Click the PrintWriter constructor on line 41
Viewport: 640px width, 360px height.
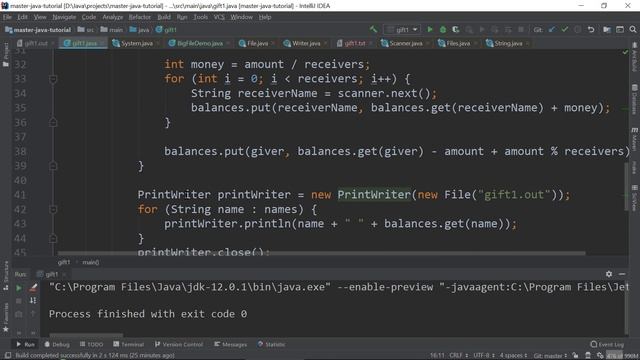point(373,195)
